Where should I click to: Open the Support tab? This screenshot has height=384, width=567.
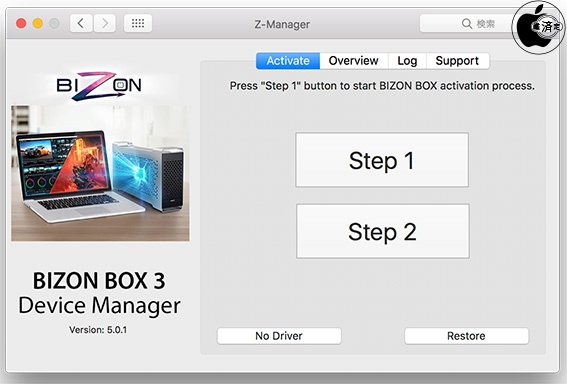[x=458, y=61]
